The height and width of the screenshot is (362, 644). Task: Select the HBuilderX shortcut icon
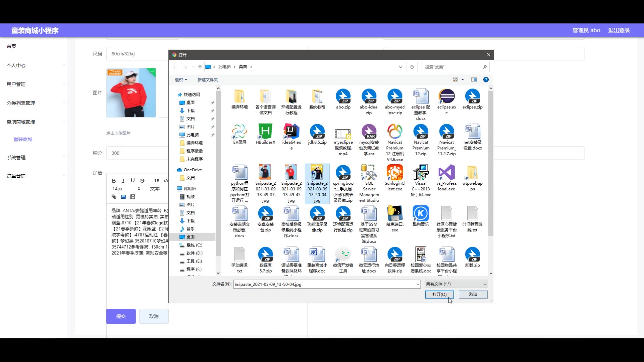(x=265, y=132)
